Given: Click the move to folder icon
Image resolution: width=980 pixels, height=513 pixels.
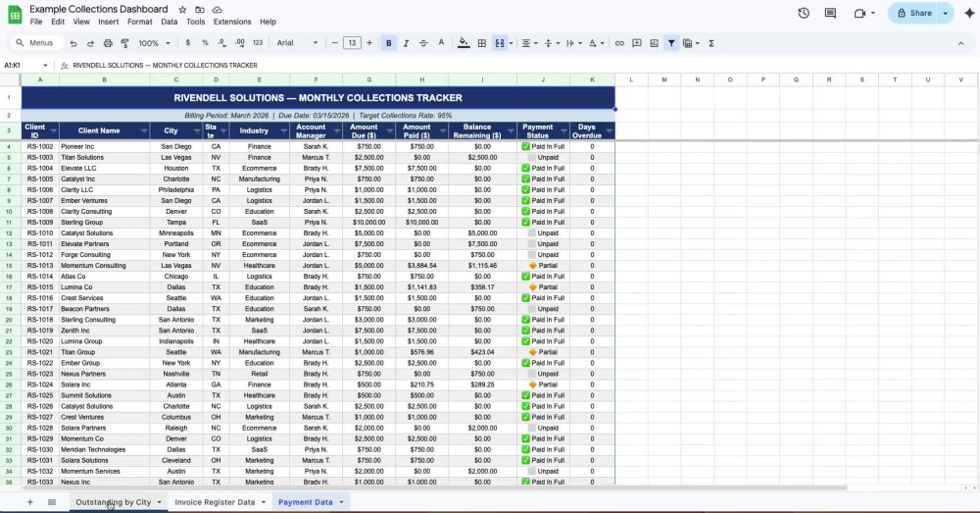Looking at the screenshot, I should [x=199, y=10].
